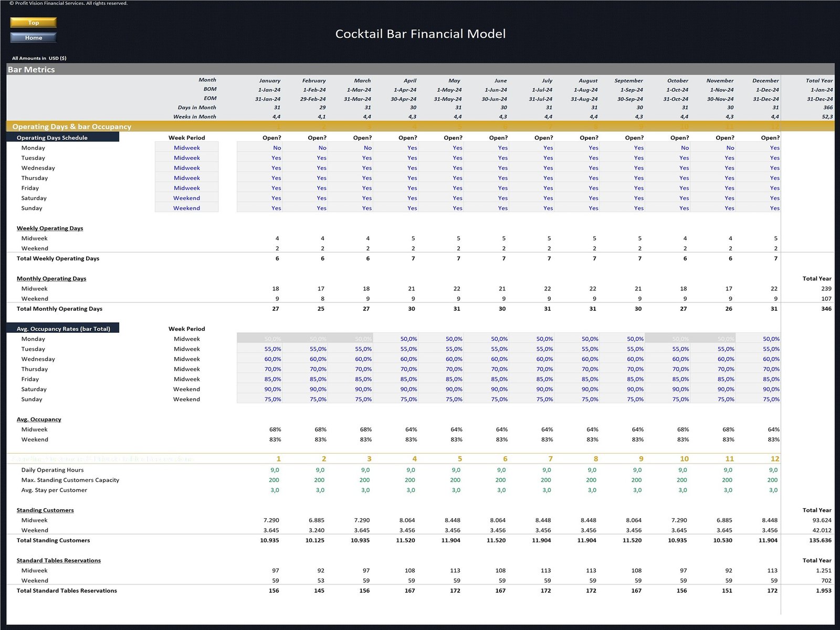
Task: Click the yellow Top button
Action: pyautogui.click(x=33, y=23)
